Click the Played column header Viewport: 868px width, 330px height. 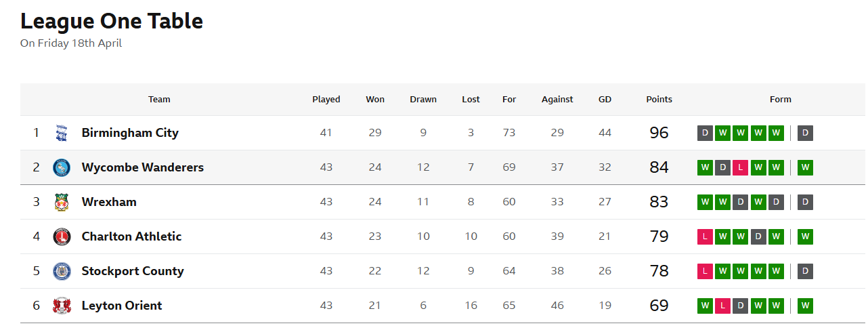tap(326, 100)
